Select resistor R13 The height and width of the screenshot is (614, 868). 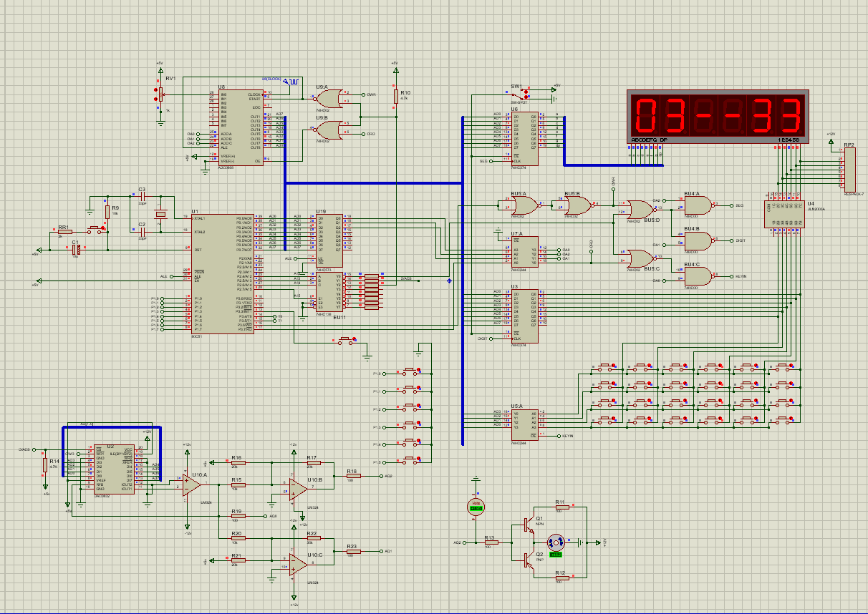(x=491, y=542)
